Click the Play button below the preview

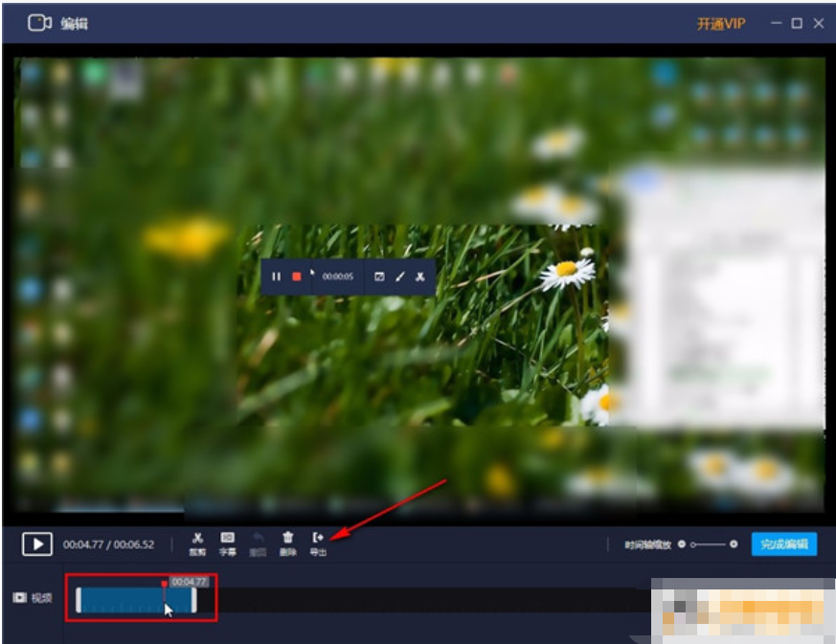tap(36, 544)
